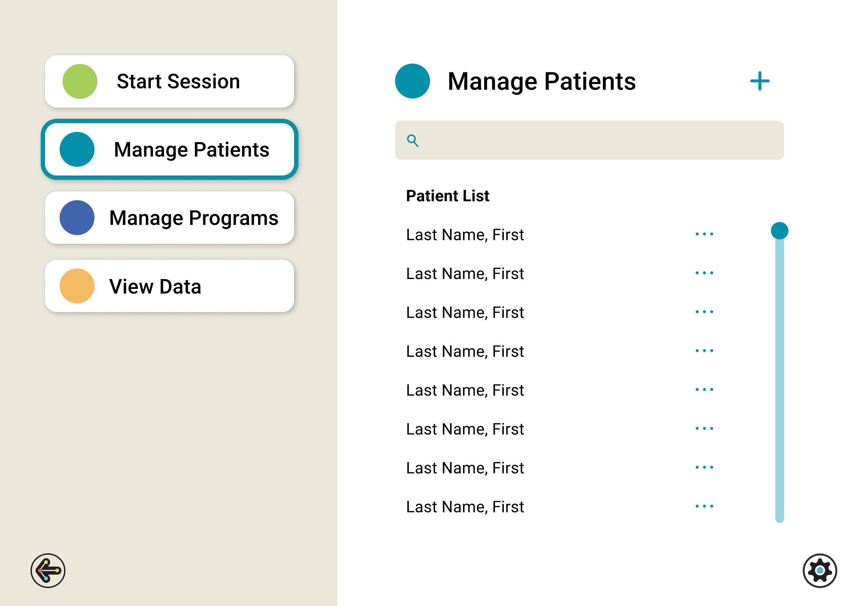Click the plus icon to add patient
The width and height of the screenshot is (868, 606).
click(x=760, y=81)
